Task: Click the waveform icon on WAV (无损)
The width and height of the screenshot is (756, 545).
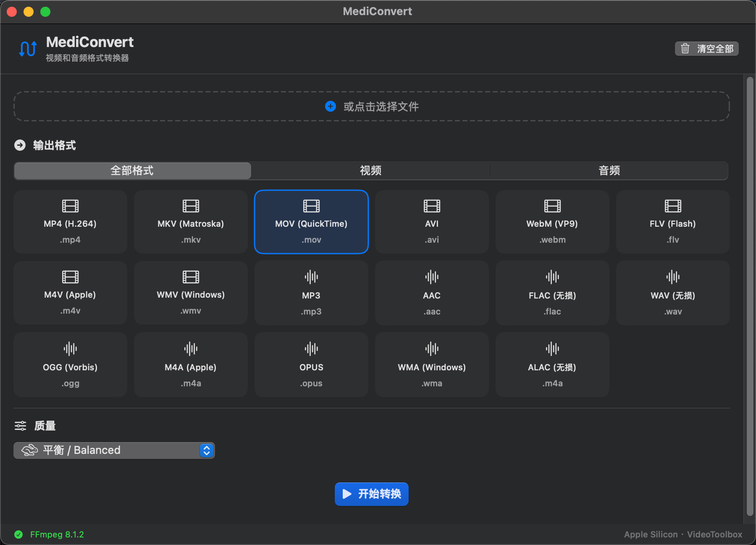Action: (x=673, y=277)
